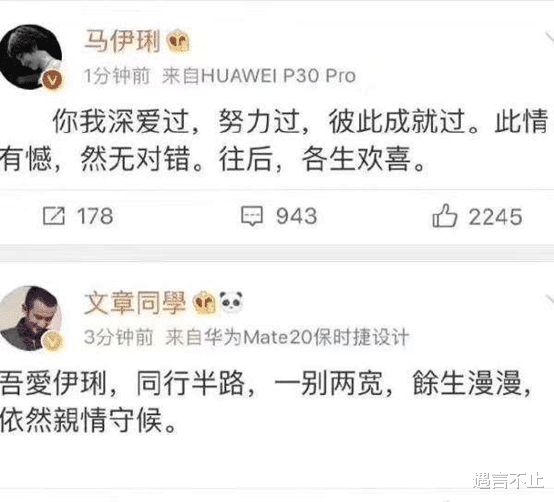The image size is (554, 502).
Task: Like the post using the thumbs-up icon
Action: point(445,215)
